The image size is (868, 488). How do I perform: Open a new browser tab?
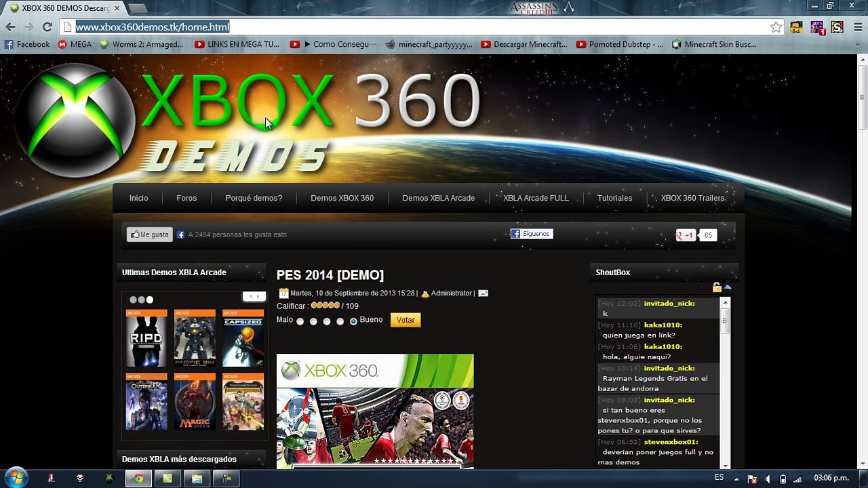tap(137, 8)
